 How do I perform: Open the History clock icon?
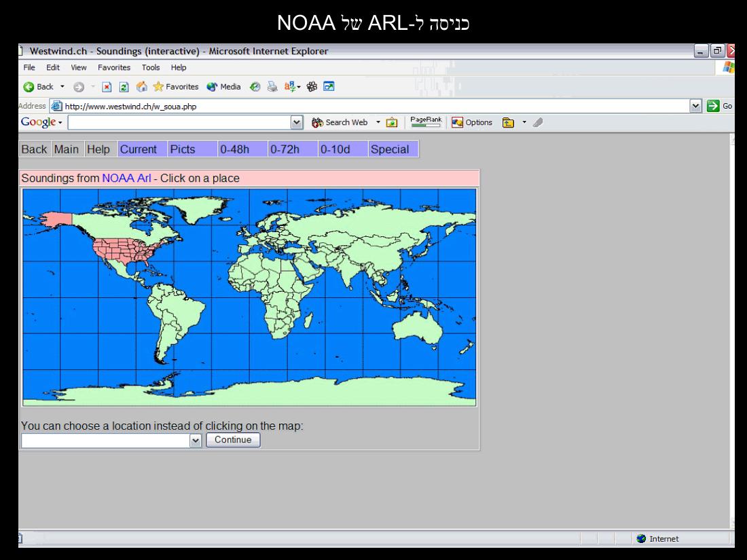coord(255,87)
